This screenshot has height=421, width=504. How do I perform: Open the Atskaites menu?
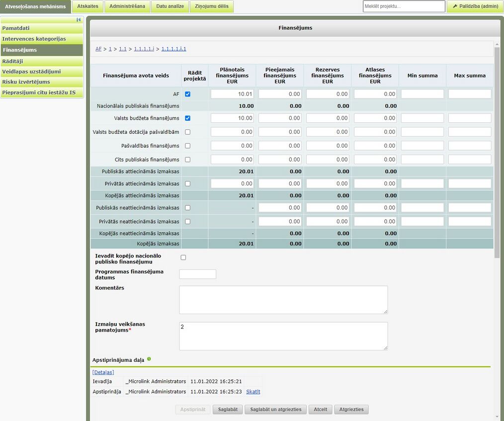click(88, 6)
